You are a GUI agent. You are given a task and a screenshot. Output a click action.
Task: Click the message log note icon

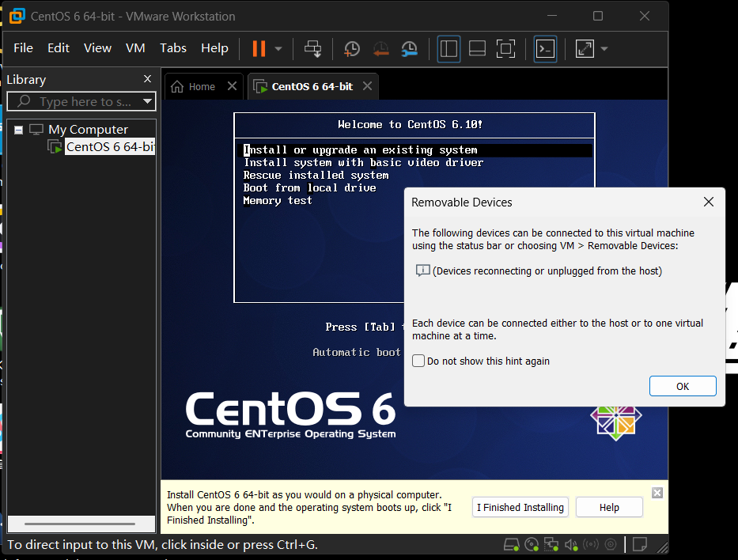[x=640, y=544]
